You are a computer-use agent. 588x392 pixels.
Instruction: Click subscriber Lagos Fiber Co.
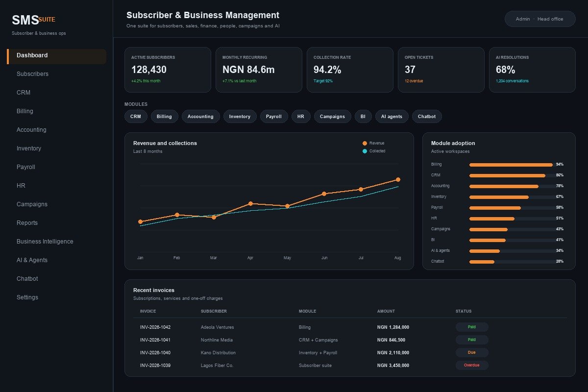pos(218,366)
